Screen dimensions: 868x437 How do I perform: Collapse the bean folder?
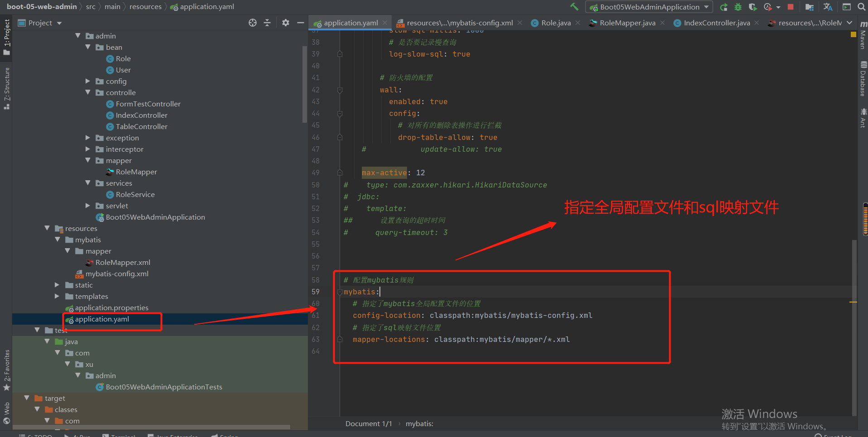point(88,47)
